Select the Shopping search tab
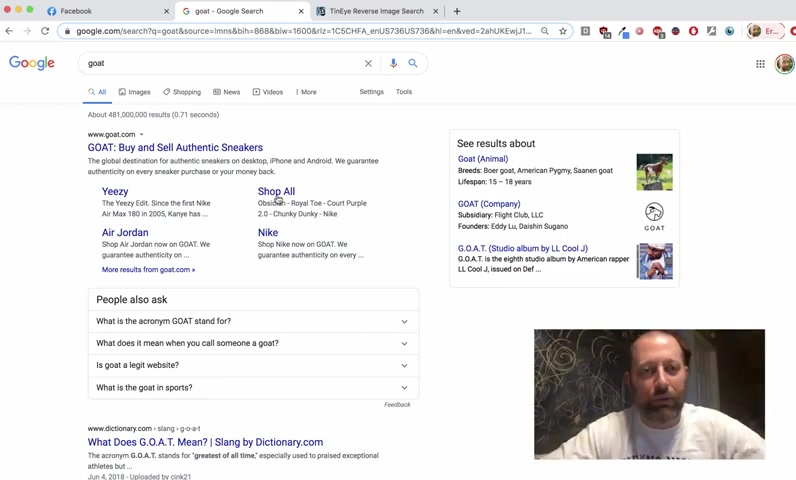Viewport: 796px width, 480px height. click(x=182, y=92)
